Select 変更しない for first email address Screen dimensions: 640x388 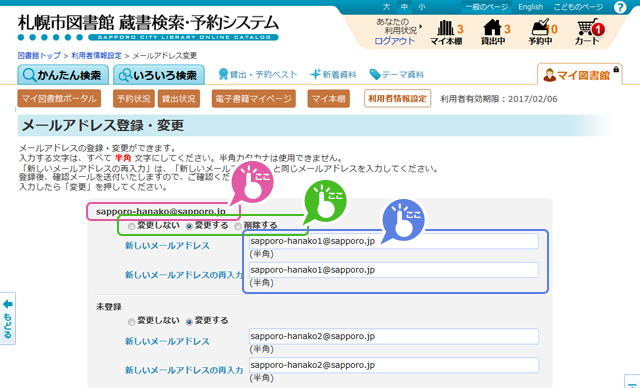[131, 226]
